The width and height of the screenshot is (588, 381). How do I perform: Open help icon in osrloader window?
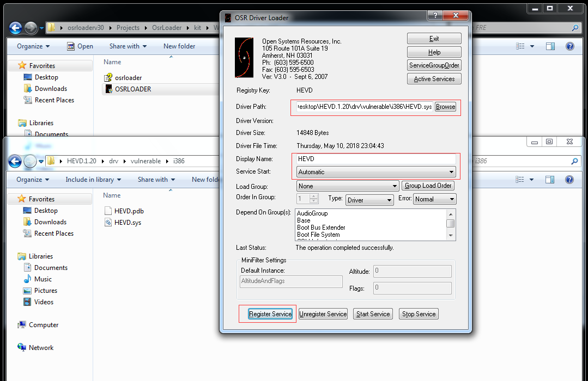(569, 46)
